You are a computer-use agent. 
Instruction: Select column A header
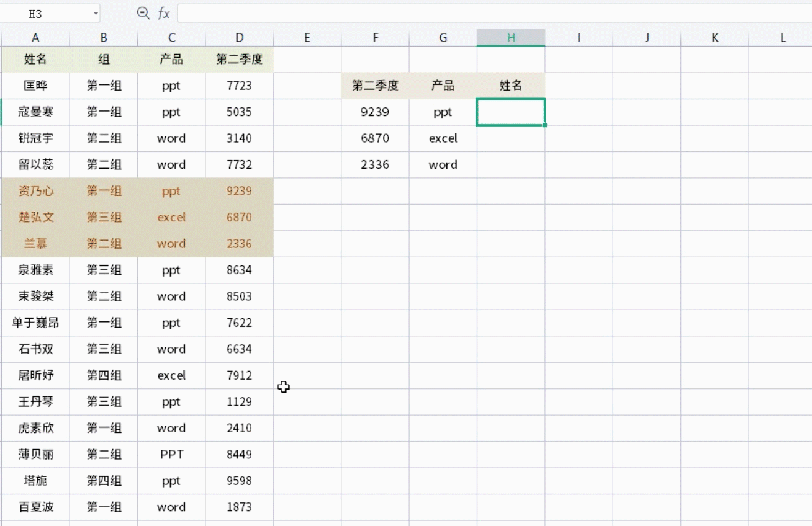coord(35,38)
